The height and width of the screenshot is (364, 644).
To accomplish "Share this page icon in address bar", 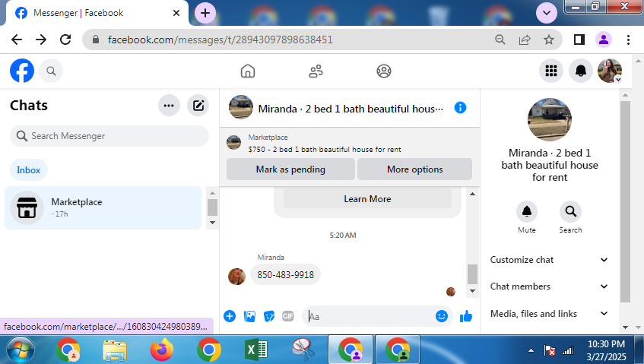I will click(x=525, y=40).
